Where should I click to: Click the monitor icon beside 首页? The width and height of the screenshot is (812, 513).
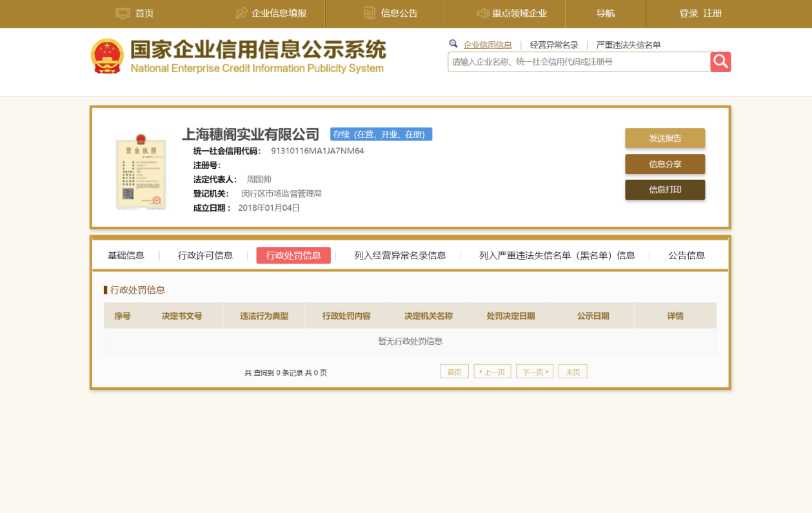click(123, 14)
